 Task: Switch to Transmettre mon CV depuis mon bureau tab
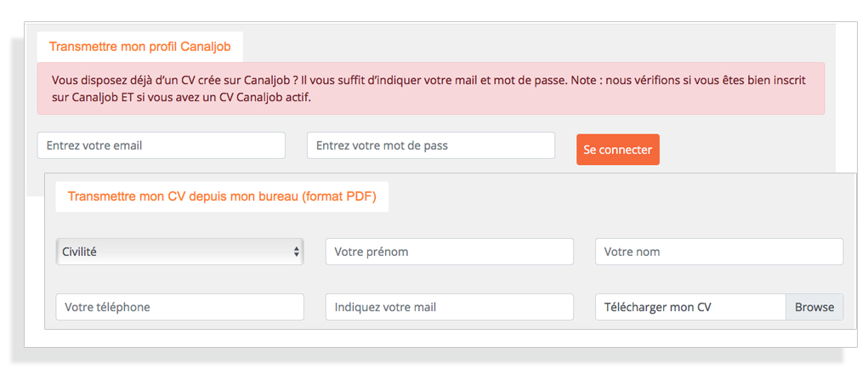[x=222, y=196]
